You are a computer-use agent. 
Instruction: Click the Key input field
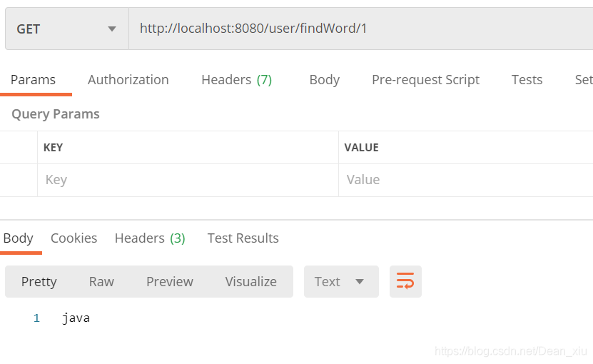pyautogui.click(x=188, y=180)
